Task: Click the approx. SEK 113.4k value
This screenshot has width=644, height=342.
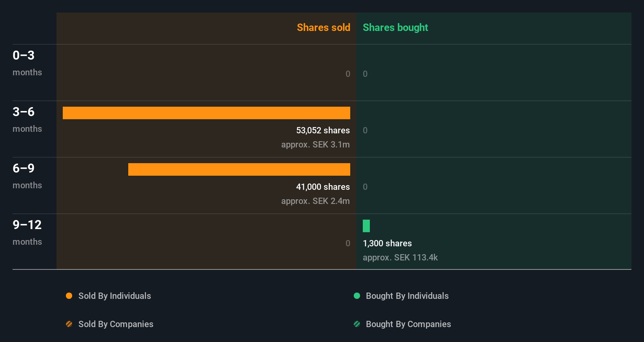Action: click(400, 257)
